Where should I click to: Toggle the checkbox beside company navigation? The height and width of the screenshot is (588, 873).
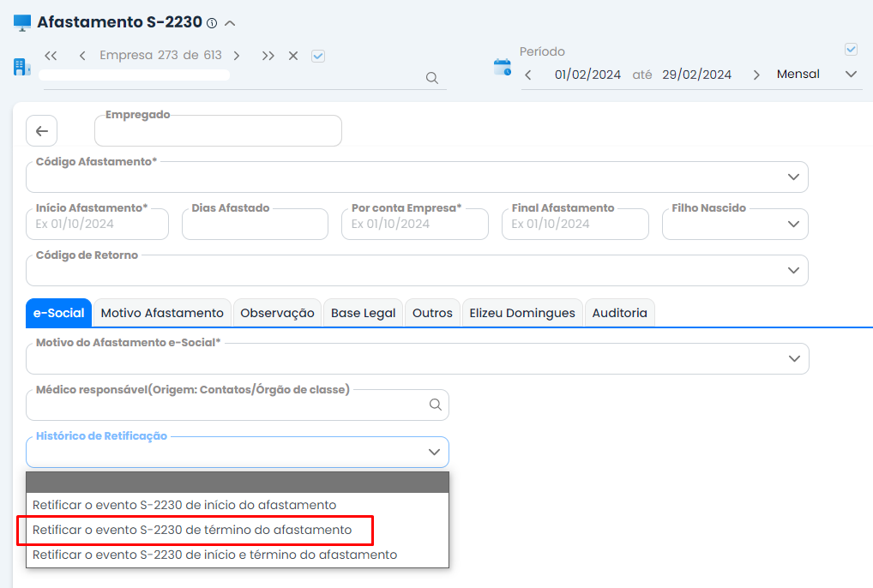tap(317, 55)
